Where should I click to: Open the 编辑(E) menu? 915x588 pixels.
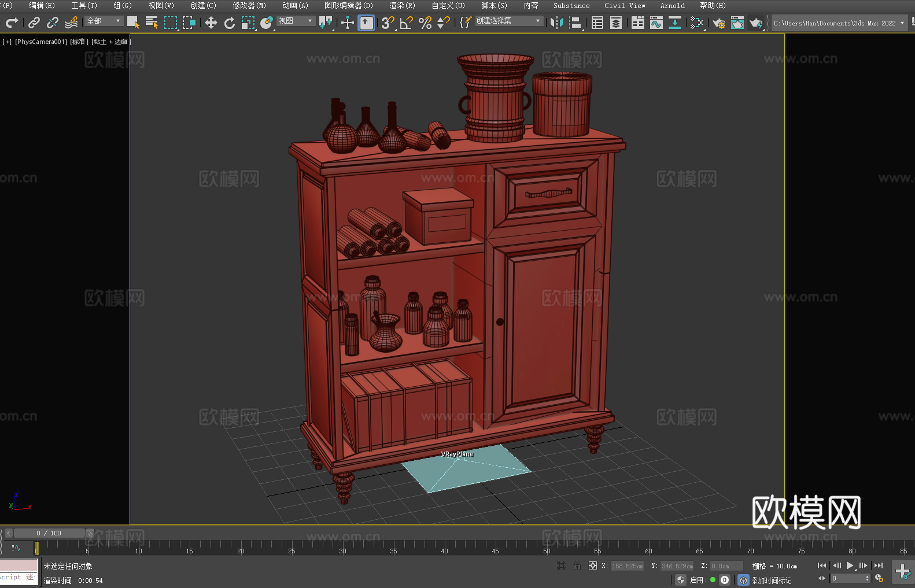pos(42,5)
